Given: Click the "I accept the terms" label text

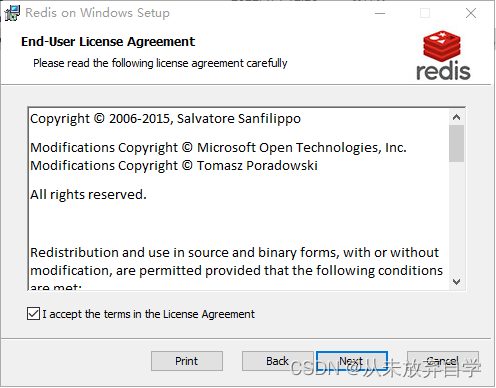Looking at the screenshot, I should point(148,314).
